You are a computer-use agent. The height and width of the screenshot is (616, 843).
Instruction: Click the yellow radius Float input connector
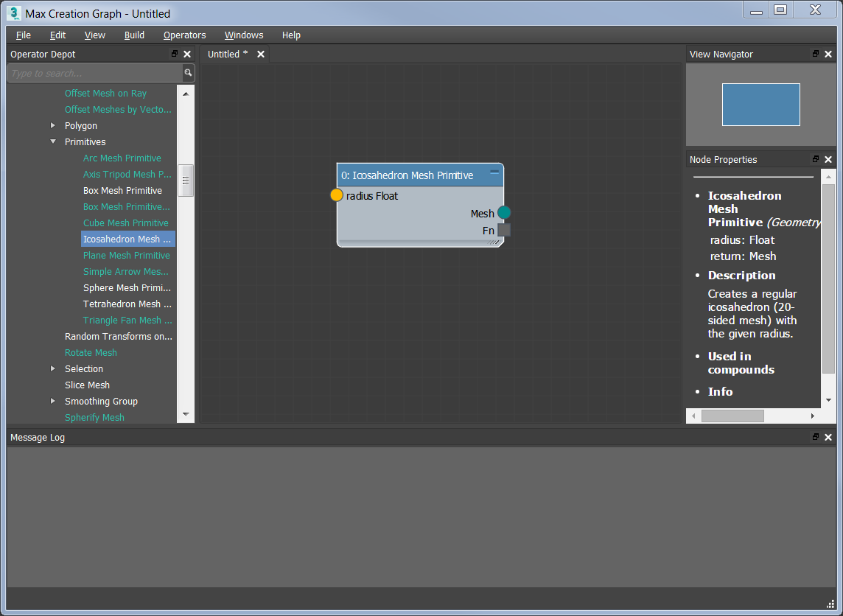click(337, 195)
